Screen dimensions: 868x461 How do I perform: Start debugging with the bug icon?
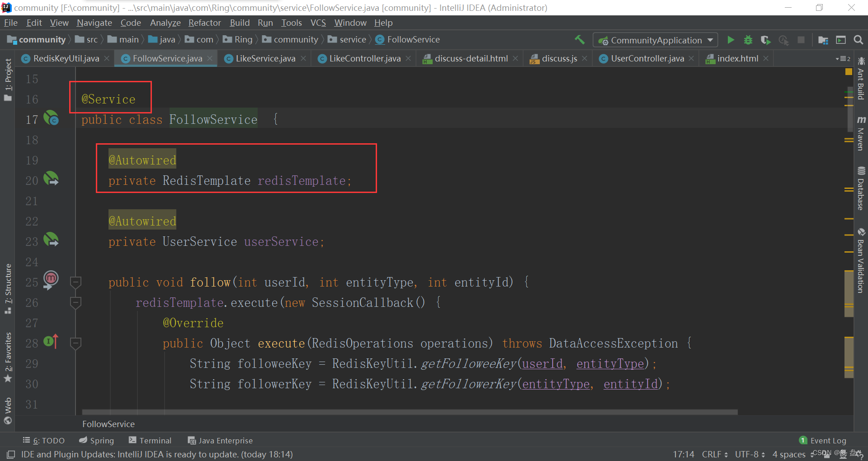click(748, 40)
